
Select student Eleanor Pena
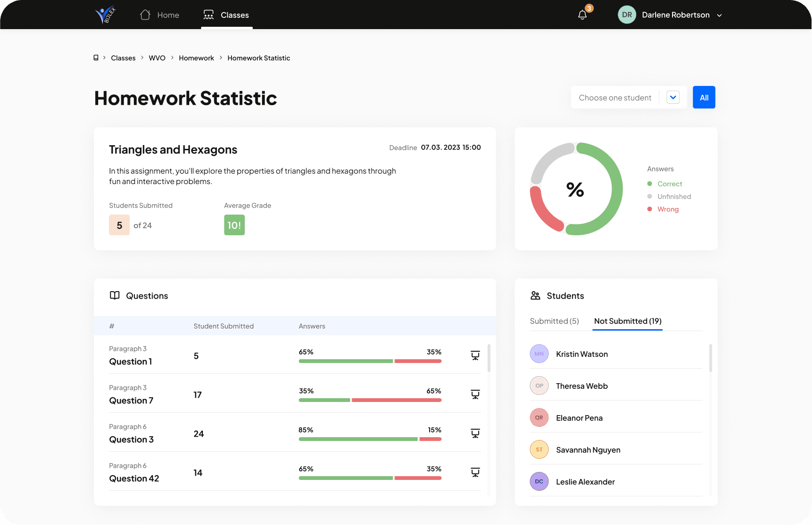coord(579,418)
